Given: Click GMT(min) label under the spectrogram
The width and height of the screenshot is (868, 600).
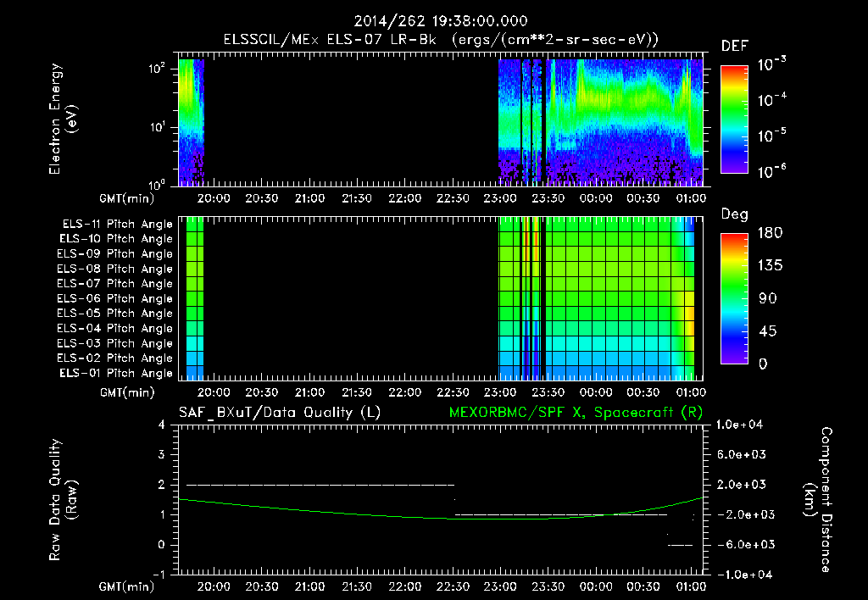Looking at the screenshot, I should (x=127, y=198).
